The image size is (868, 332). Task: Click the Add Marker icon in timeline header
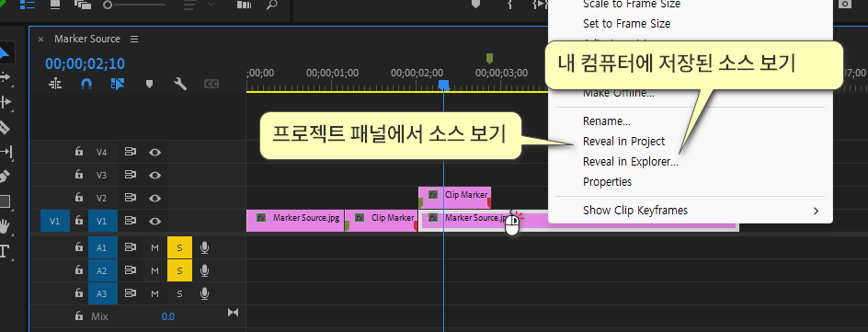[148, 84]
